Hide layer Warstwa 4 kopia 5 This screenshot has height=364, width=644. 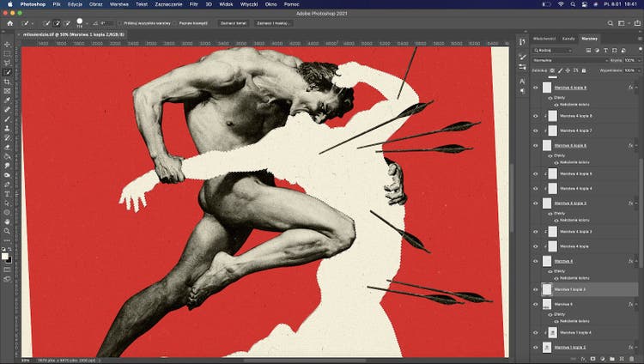coord(536,173)
